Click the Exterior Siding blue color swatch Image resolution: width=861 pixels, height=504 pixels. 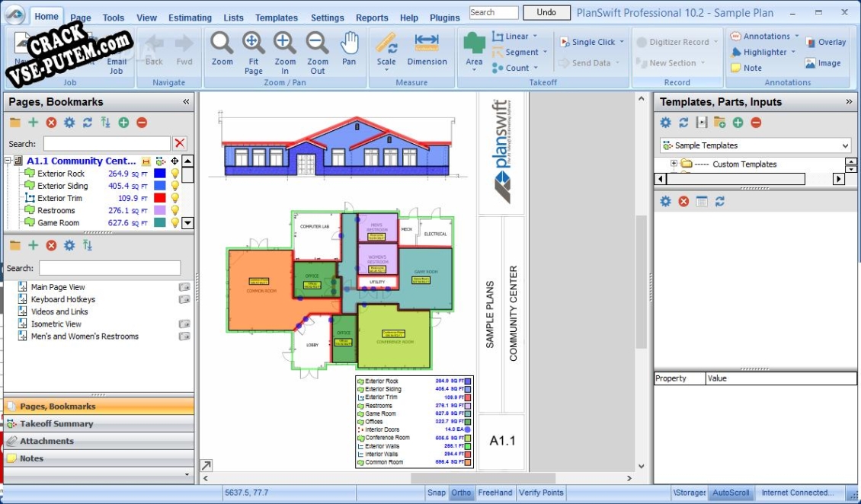coord(159,186)
